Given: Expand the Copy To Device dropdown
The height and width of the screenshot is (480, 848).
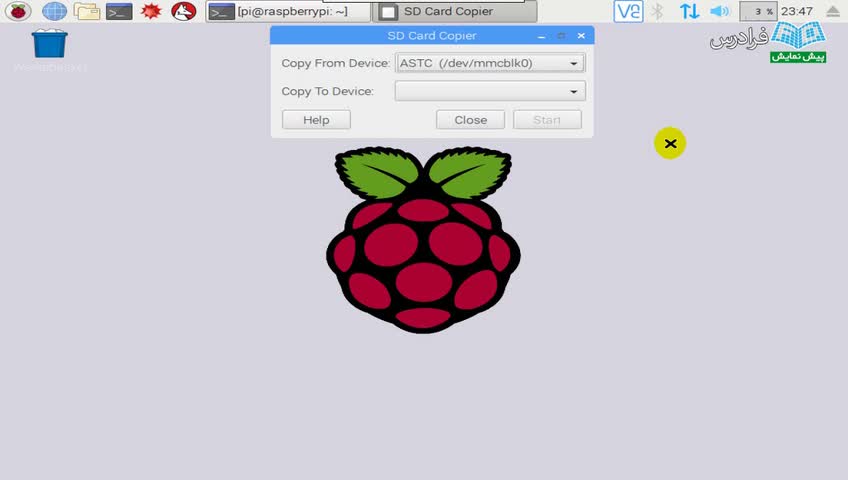Looking at the screenshot, I should tap(490, 91).
